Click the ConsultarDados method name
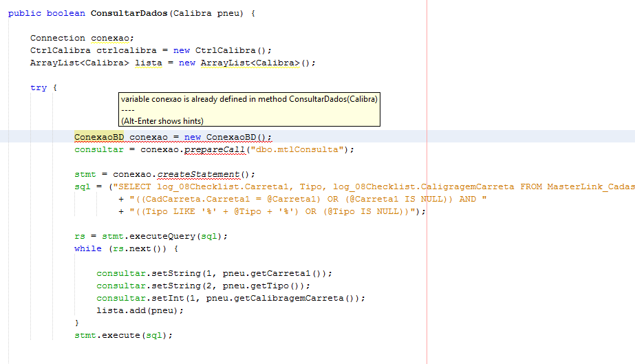 129,13
